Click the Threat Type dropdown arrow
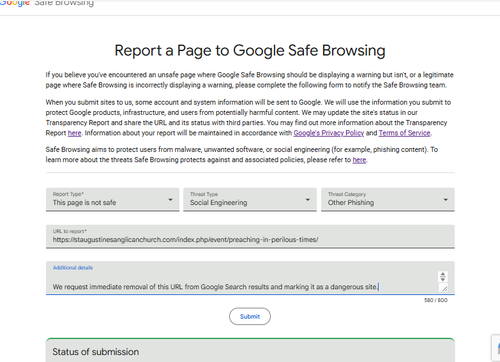The image size is (500, 362). click(x=308, y=200)
